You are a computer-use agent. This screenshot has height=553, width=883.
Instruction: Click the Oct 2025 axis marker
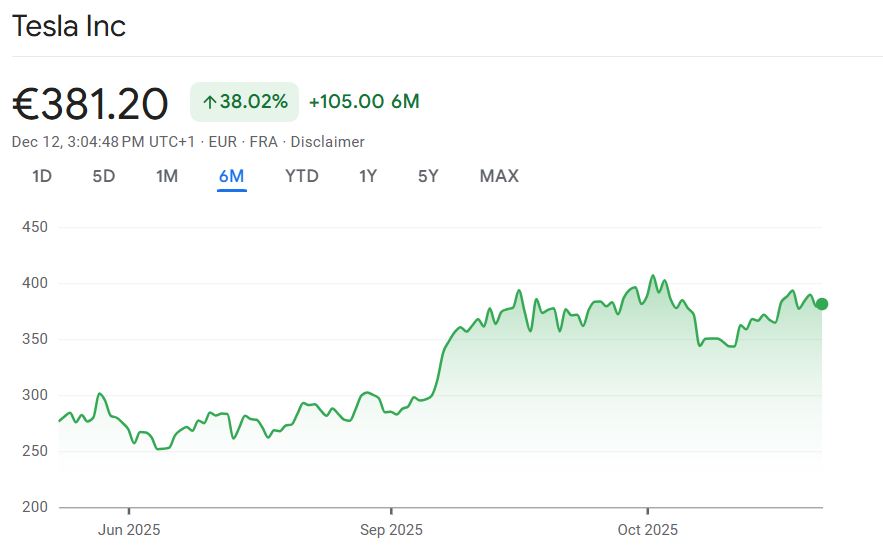[647, 529]
